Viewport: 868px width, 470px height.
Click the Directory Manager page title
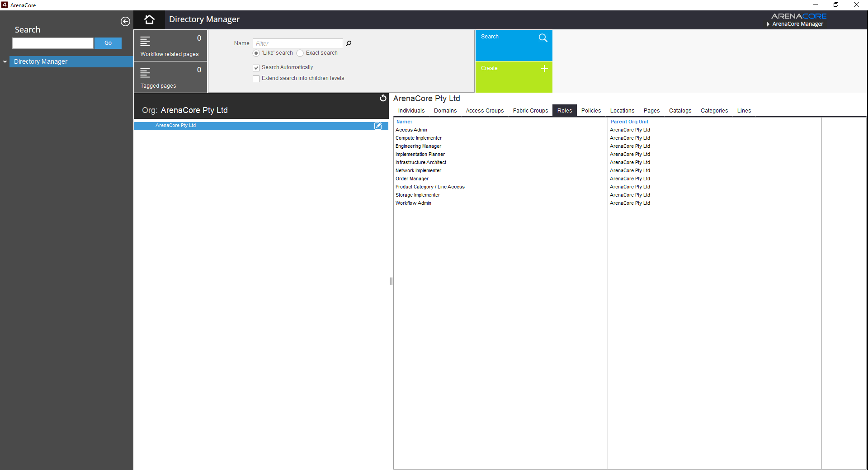204,19
